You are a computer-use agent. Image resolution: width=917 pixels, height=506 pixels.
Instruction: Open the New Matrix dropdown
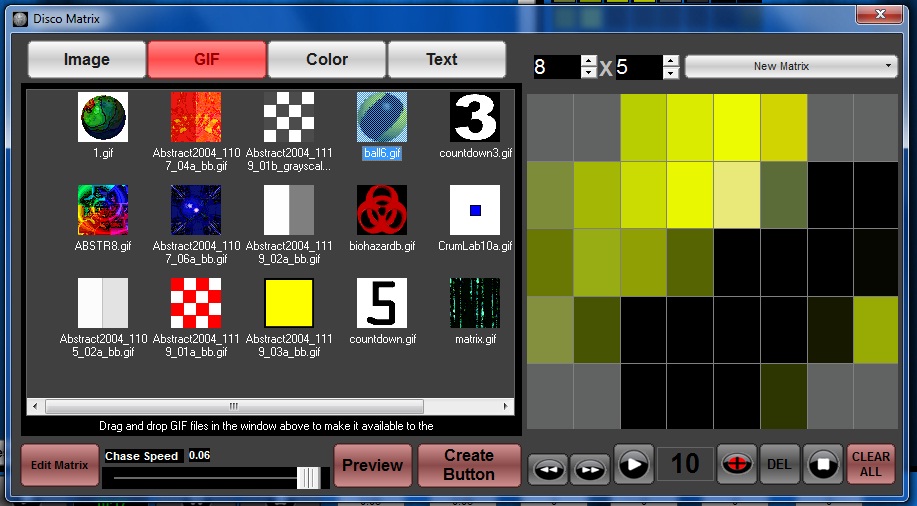(790, 67)
